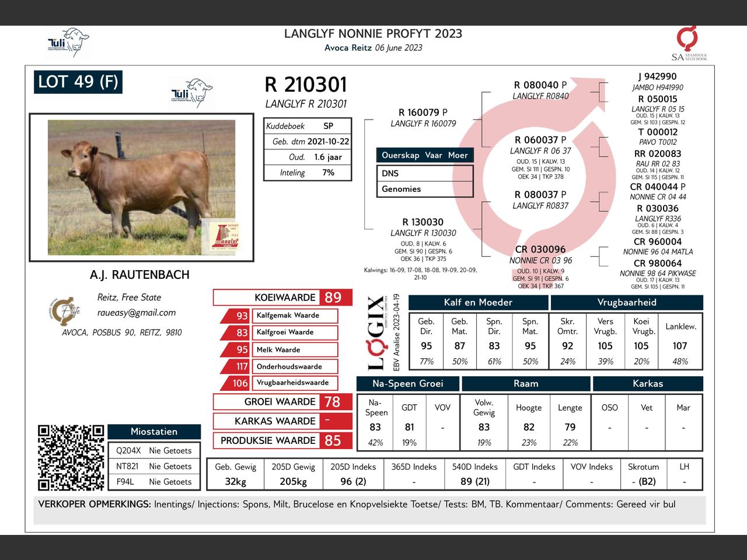Click the Onderhoudswaarde row
747x560 pixels.
pos(280,366)
